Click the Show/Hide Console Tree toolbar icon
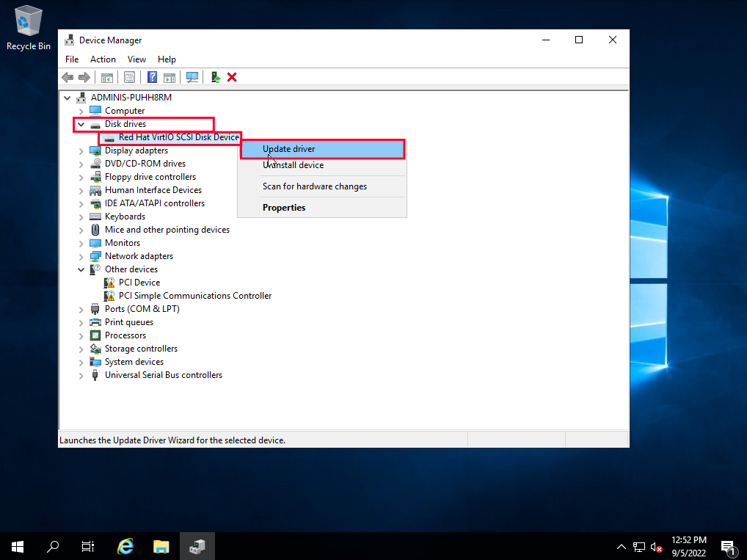 click(x=107, y=77)
